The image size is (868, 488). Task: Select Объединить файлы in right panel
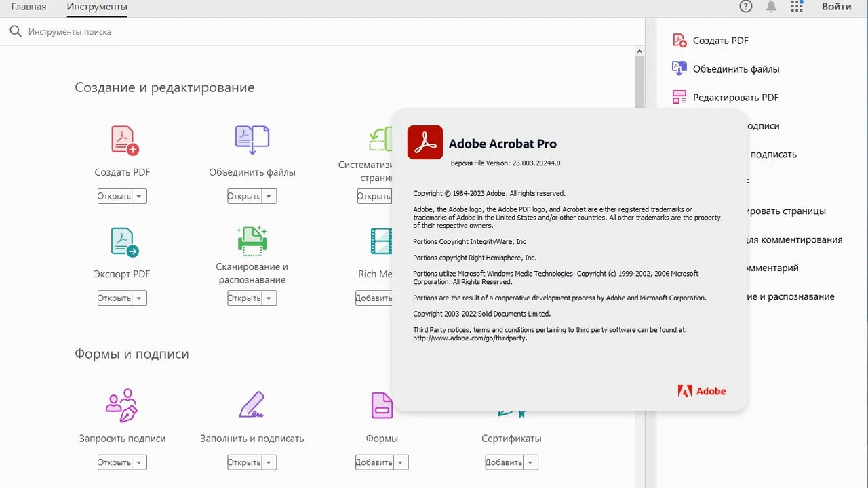click(x=736, y=69)
